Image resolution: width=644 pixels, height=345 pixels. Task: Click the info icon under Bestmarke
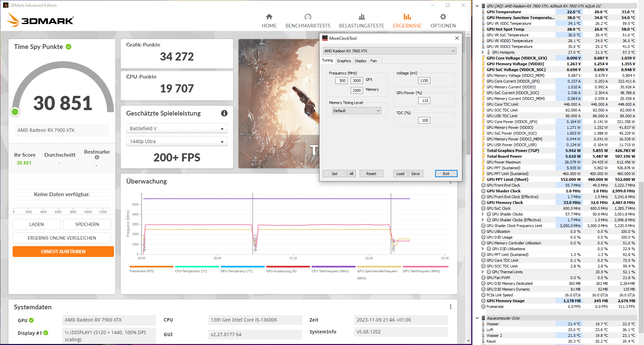(97, 157)
